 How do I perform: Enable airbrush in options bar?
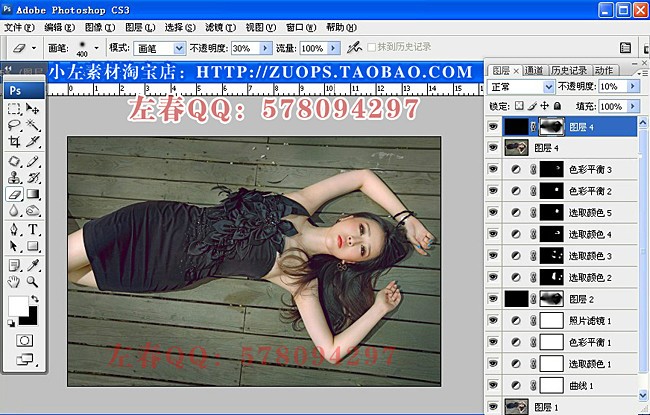click(354, 47)
